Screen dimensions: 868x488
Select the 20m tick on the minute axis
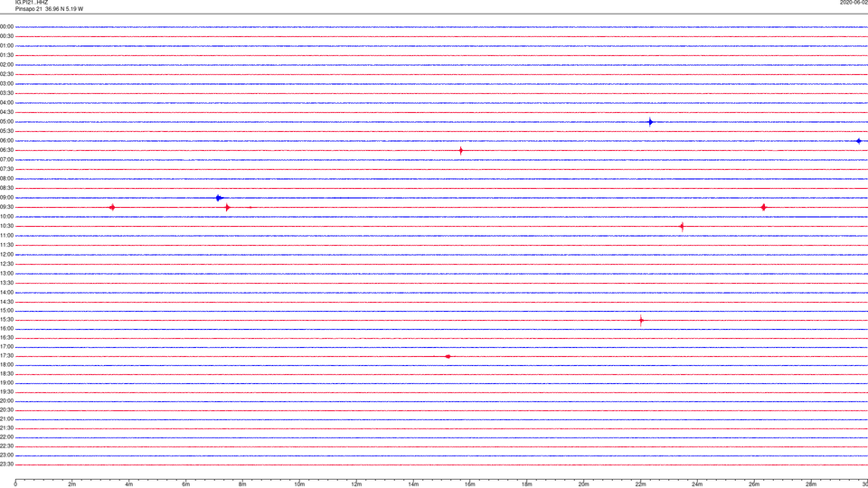click(583, 484)
